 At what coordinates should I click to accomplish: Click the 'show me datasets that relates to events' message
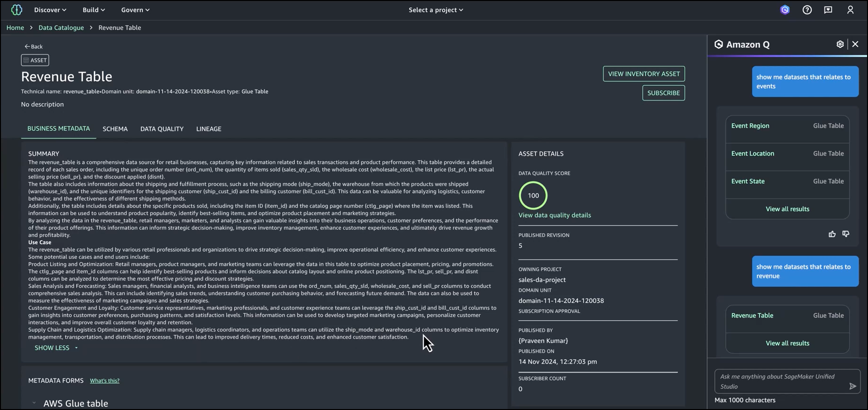click(805, 82)
